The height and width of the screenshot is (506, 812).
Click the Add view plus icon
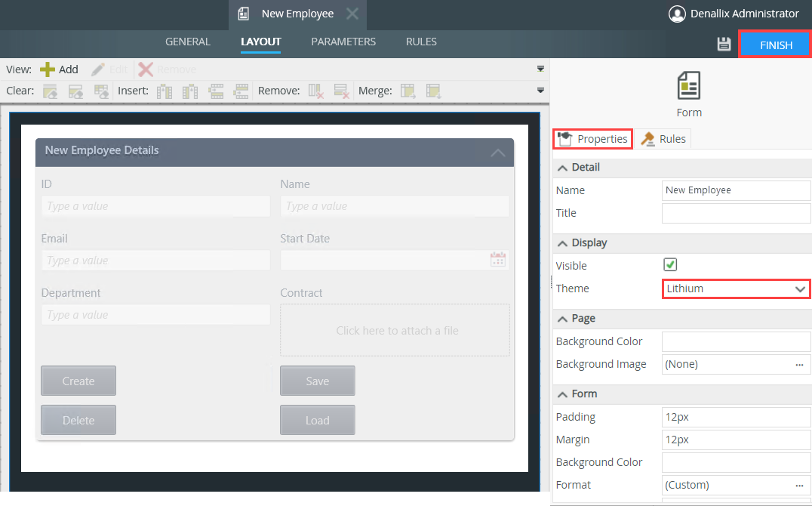pyautogui.click(x=48, y=69)
